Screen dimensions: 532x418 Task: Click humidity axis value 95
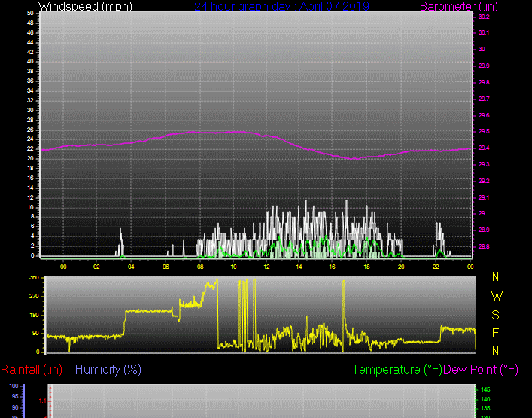pyautogui.click(x=15, y=397)
